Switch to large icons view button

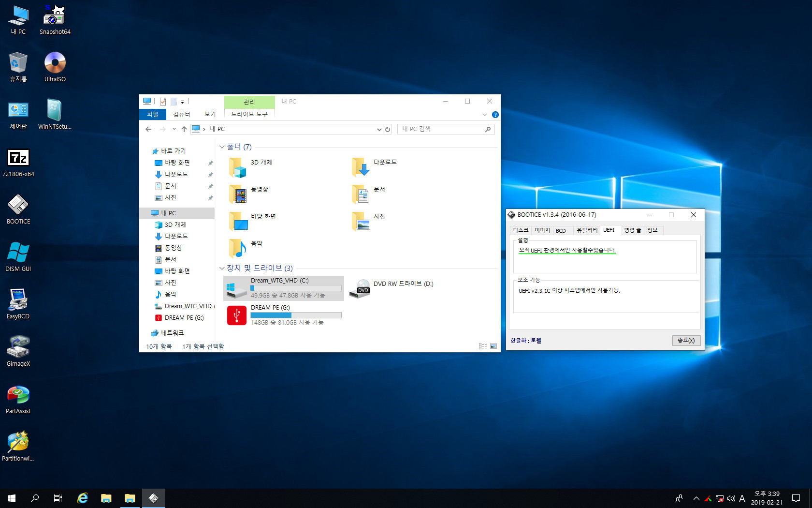493,346
